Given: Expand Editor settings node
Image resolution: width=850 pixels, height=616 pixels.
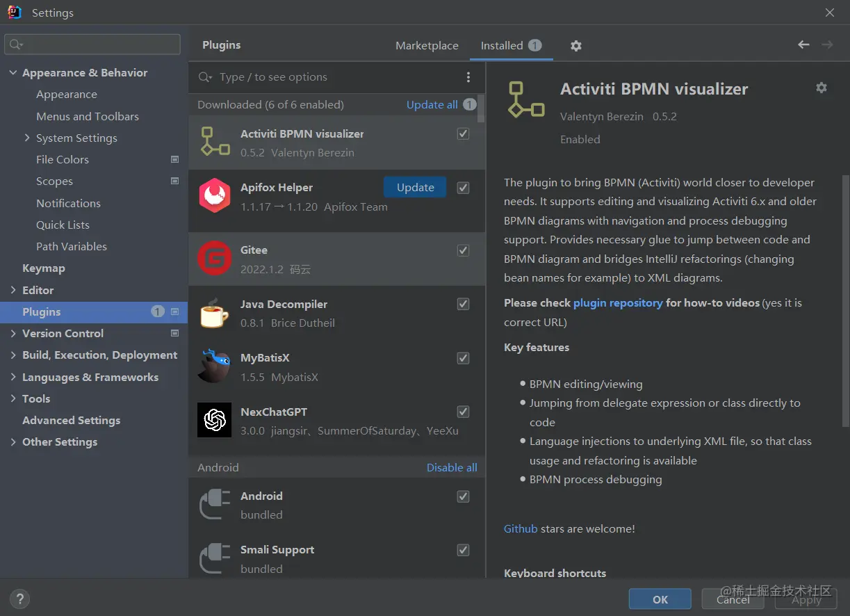Looking at the screenshot, I should [x=13, y=290].
